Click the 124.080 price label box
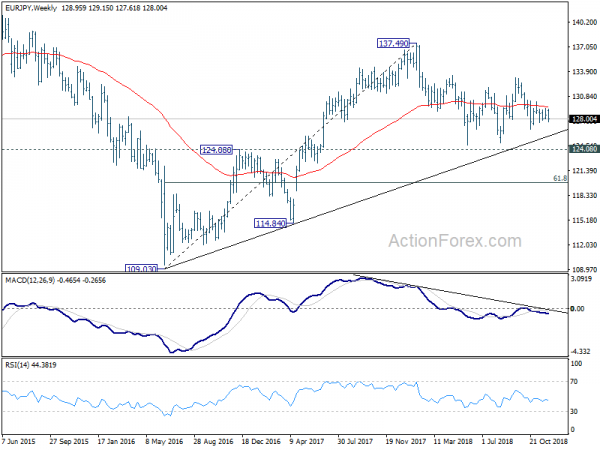The height and width of the screenshot is (450, 600). pyautogui.click(x=216, y=150)
